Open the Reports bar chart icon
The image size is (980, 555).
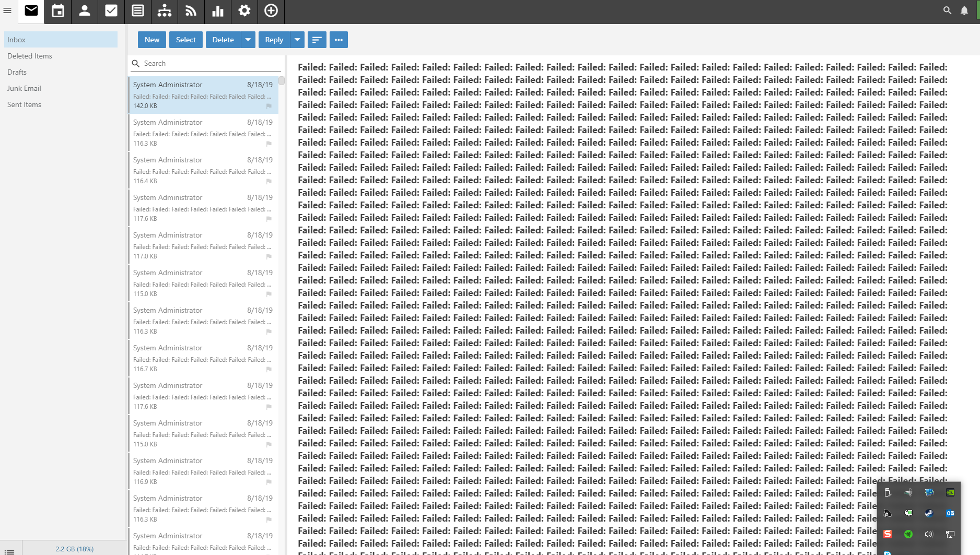218,11
